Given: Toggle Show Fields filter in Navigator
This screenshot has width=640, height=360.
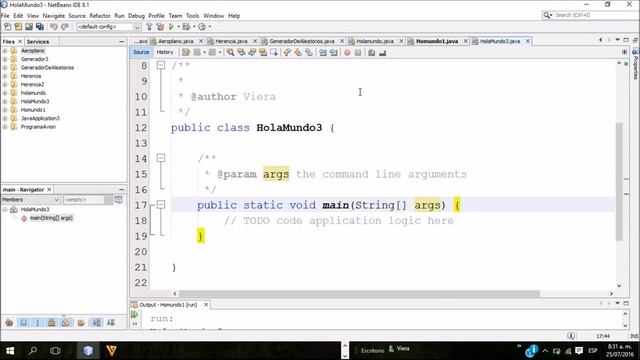Looking at the screenshot, I should (x=23, y=322).
